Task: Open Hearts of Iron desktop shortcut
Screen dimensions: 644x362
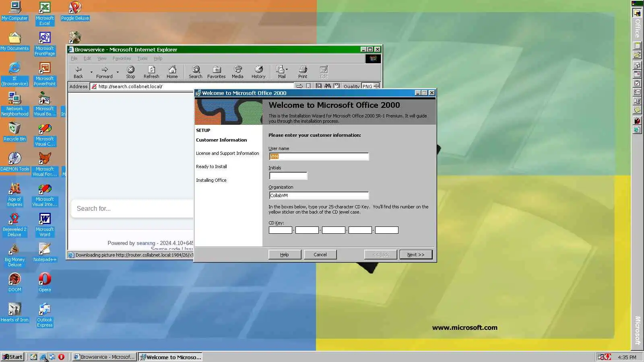Action: point(15,313)
